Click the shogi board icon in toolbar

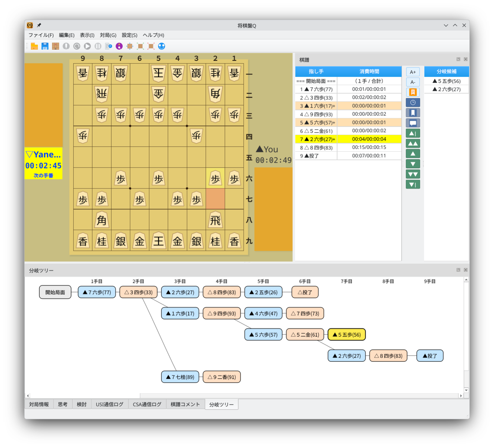[x=55, y=46]
